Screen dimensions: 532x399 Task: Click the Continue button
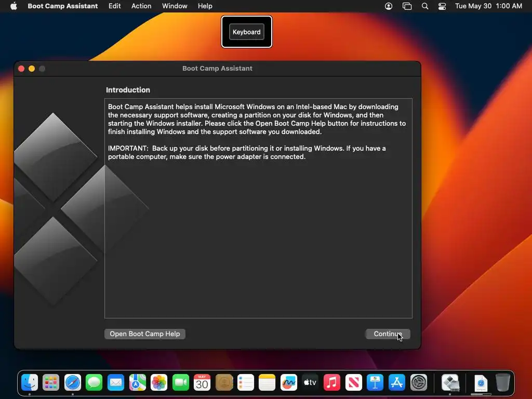click(x=388, y=334)
